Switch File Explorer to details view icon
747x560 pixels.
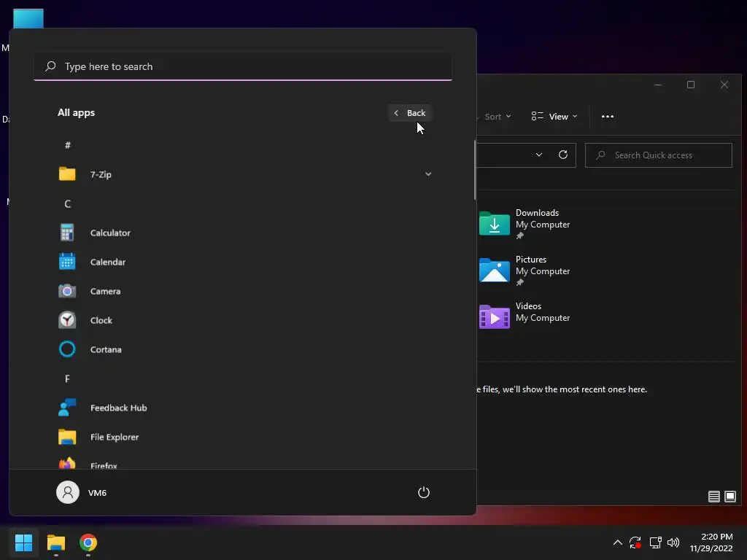coord(713,497)
